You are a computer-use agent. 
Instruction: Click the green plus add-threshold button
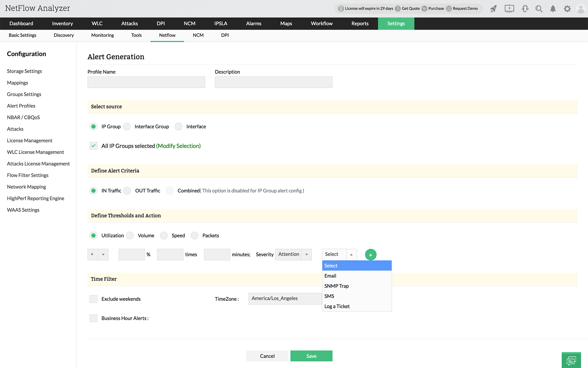tap(371, 255)
